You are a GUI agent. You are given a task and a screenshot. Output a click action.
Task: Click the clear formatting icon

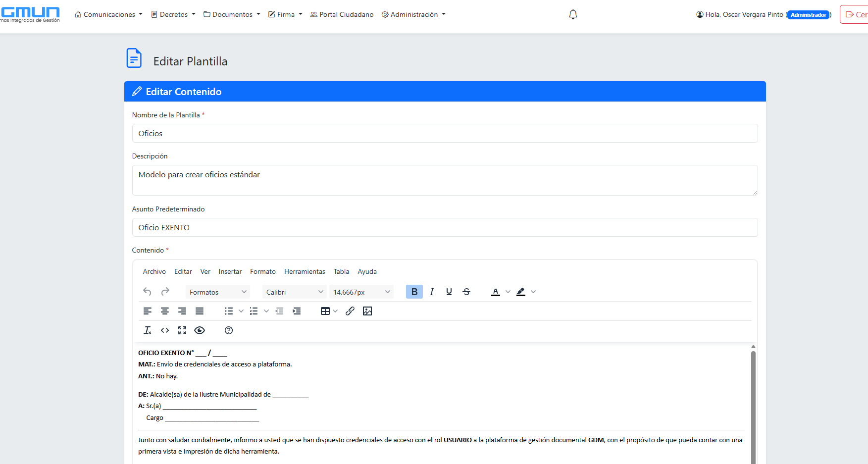click(148, 330)
